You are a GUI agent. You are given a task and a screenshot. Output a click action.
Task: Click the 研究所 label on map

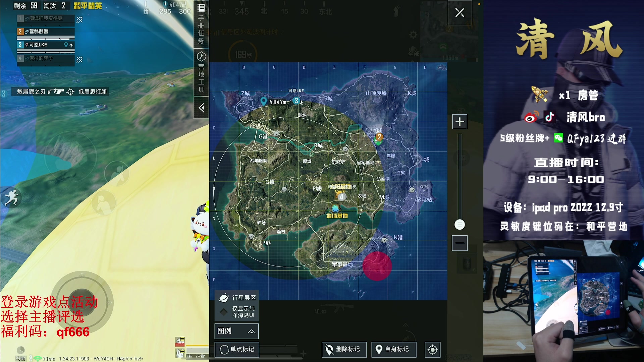pos(338,162)
